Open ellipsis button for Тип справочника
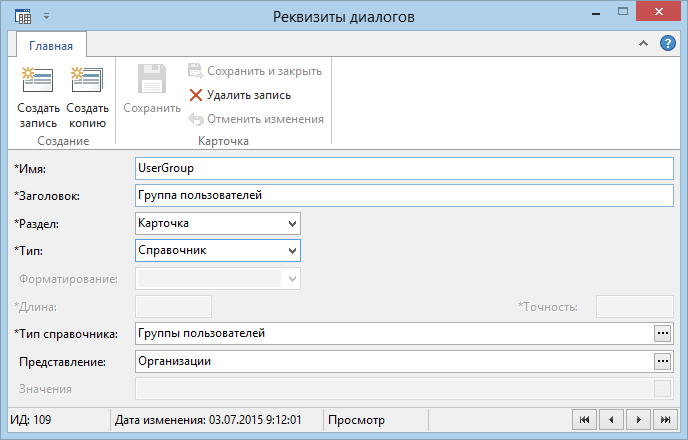The width and height of the screenshot is (688, 440). click(x=663, y=333)
